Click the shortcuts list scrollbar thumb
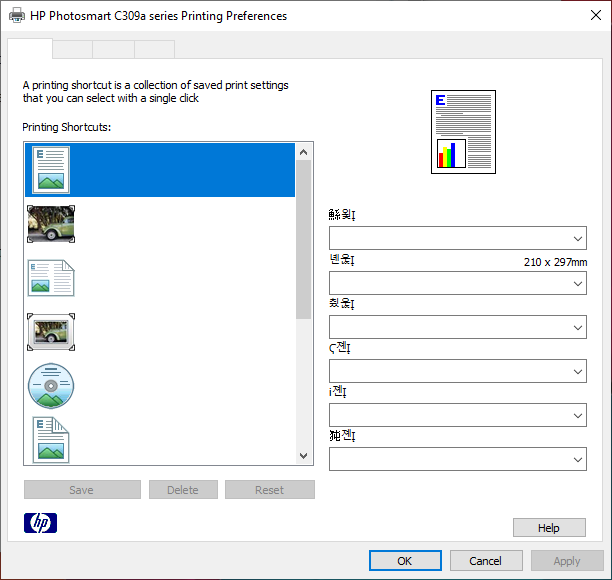The width and height of the screenshot is (612, 580). [304, 240]
